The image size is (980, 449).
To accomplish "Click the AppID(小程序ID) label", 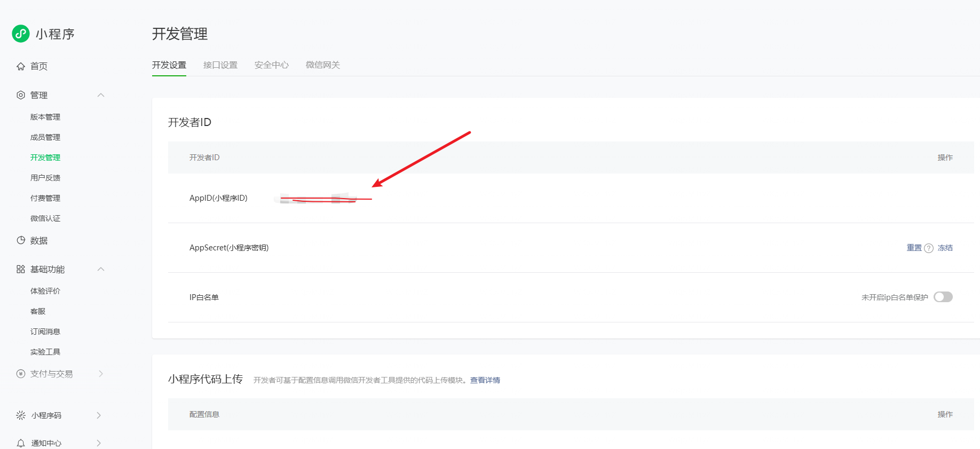I will (218, 198).
